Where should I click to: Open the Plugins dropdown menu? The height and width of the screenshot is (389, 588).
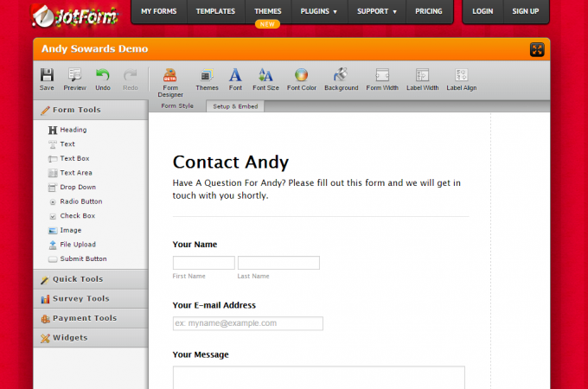tap(319, 11)
